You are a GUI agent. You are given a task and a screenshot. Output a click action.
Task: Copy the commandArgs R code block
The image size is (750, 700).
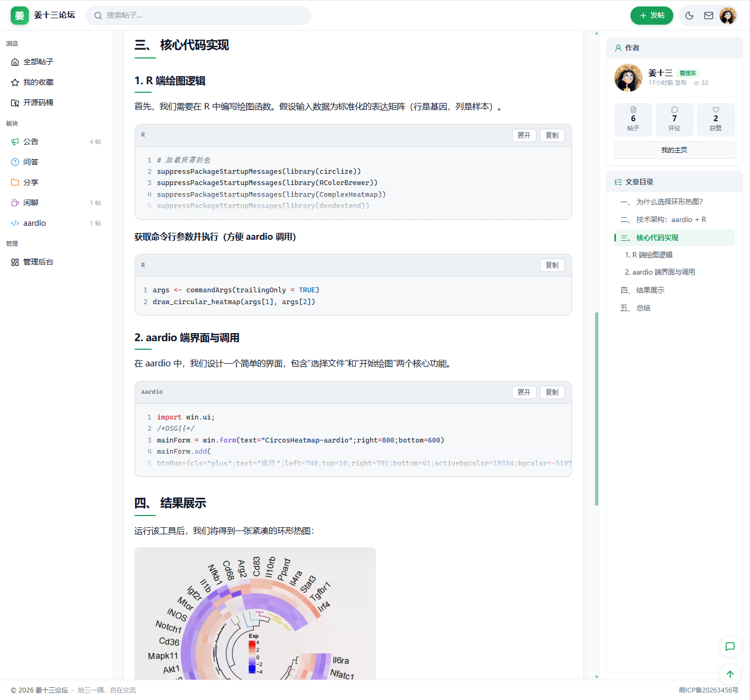552,265
